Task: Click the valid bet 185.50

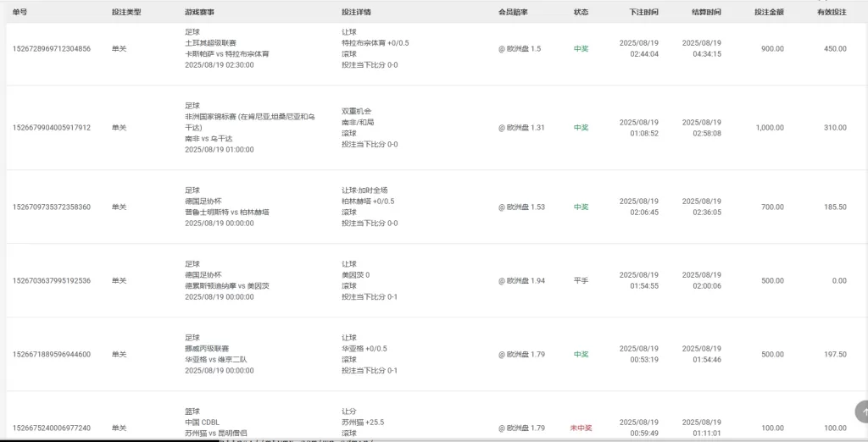Action: pyautogui.click(x=835, y=207)
